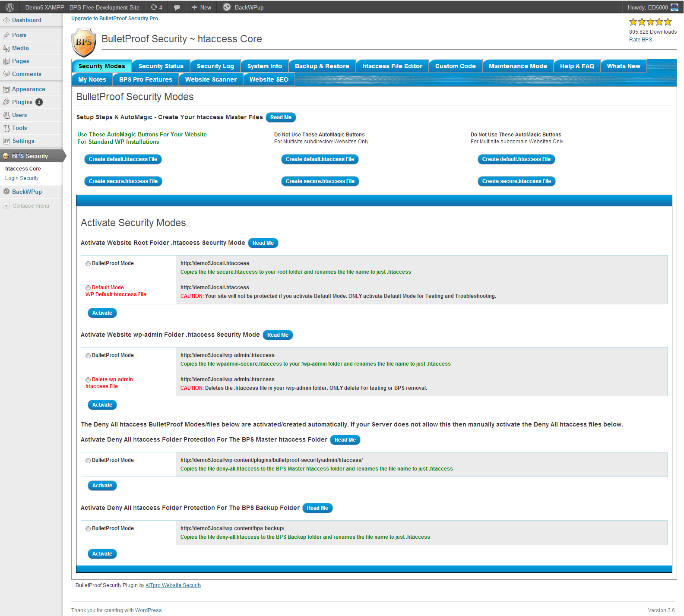The width and height of the screenshot is (684, 616).
Task: Select BulletProof Mode for BPS Backup folder
Action: (88, 529)
